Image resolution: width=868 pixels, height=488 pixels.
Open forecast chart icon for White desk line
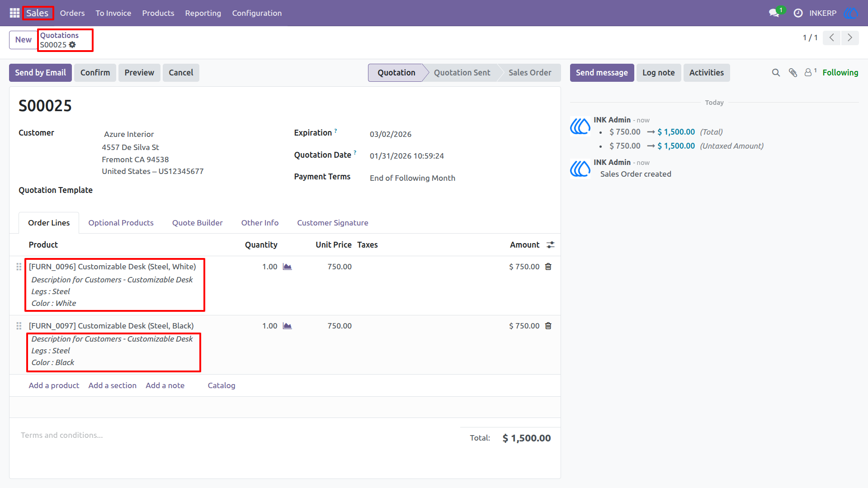(287, 267)
